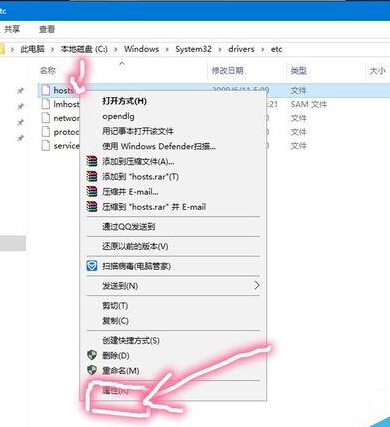Screen dimensions: 390x427
Task: Expand chevron between 此电脑 and 本地磁盘
Action: pyautogui.click(x=52, y=50)
